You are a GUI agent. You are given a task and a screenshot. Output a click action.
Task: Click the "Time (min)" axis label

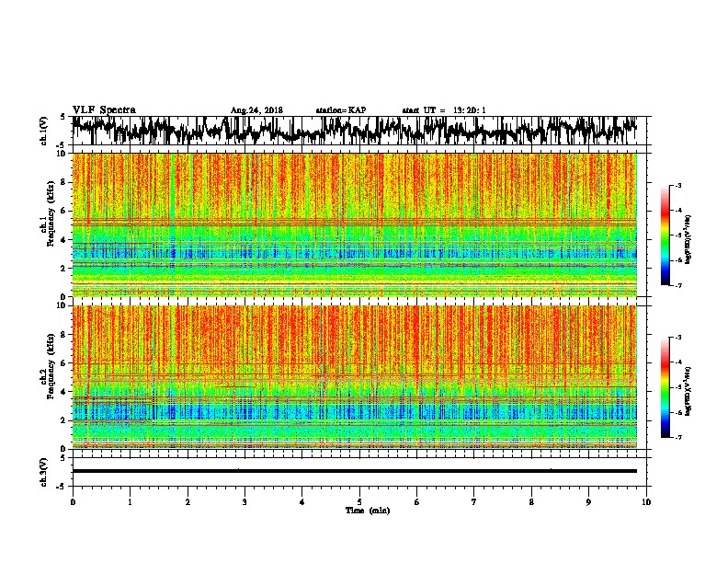pyautogui.click(x=368, y=511)
